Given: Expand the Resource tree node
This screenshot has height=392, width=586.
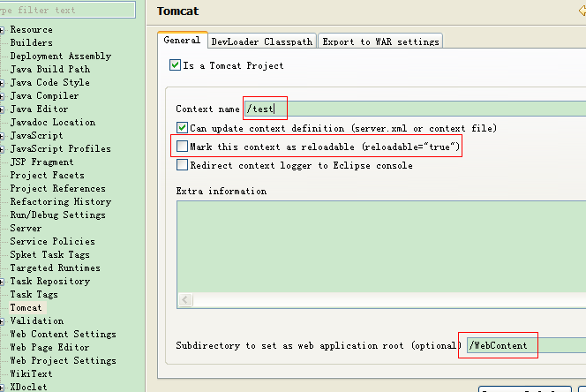Looking at the screenshot, I should pos(3,30).
